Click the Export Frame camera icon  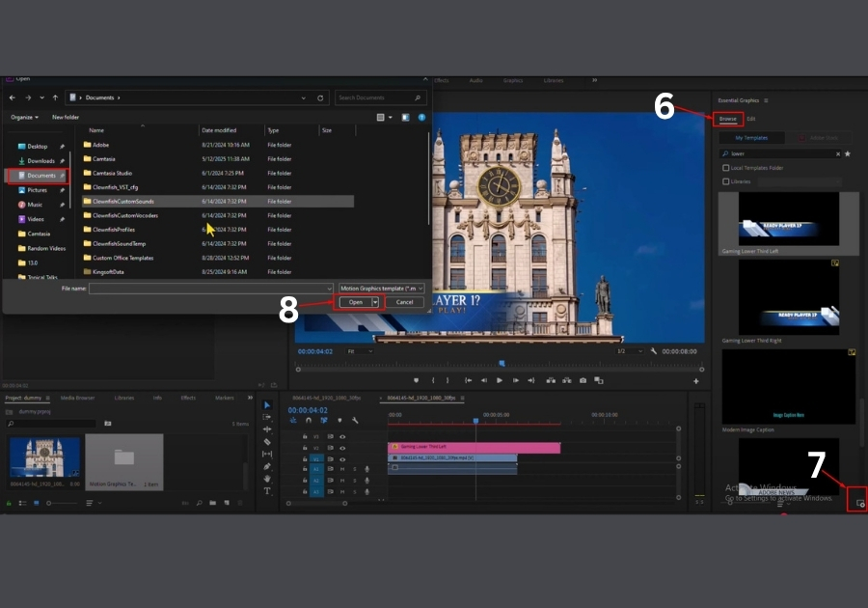pyautogui.click(x=583, y=380)
